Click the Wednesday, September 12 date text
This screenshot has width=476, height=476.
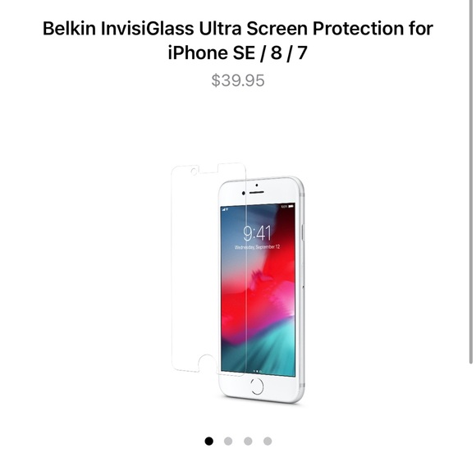point(257,247)
